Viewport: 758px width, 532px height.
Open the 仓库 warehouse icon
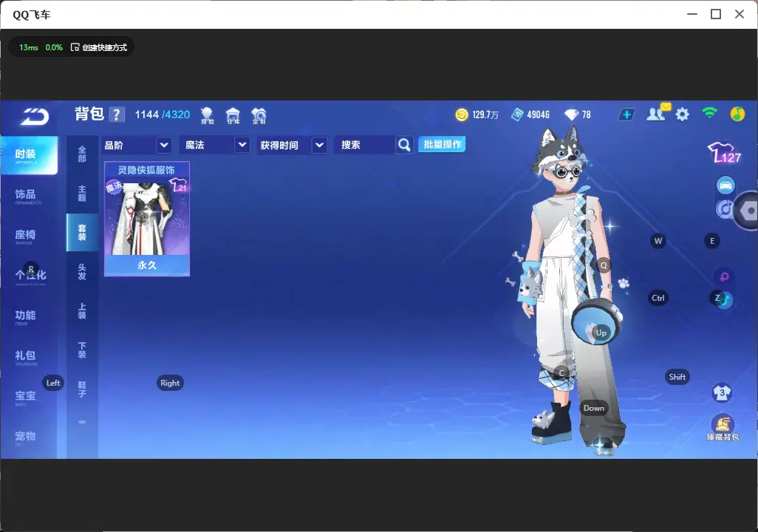(x=233, y=115)
